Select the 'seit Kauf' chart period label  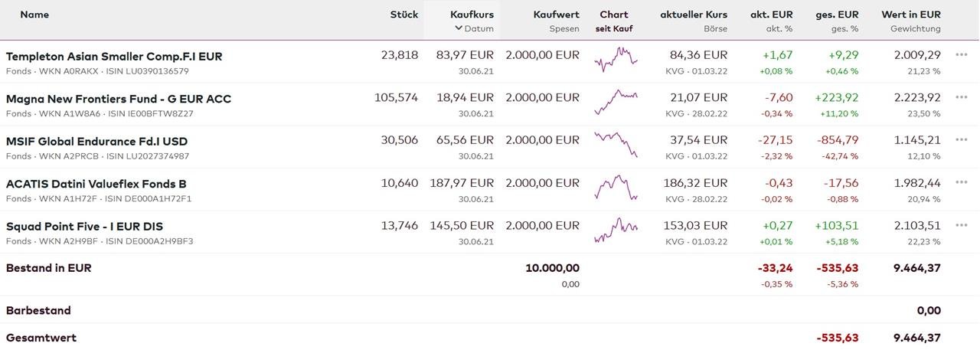(614, 29)
